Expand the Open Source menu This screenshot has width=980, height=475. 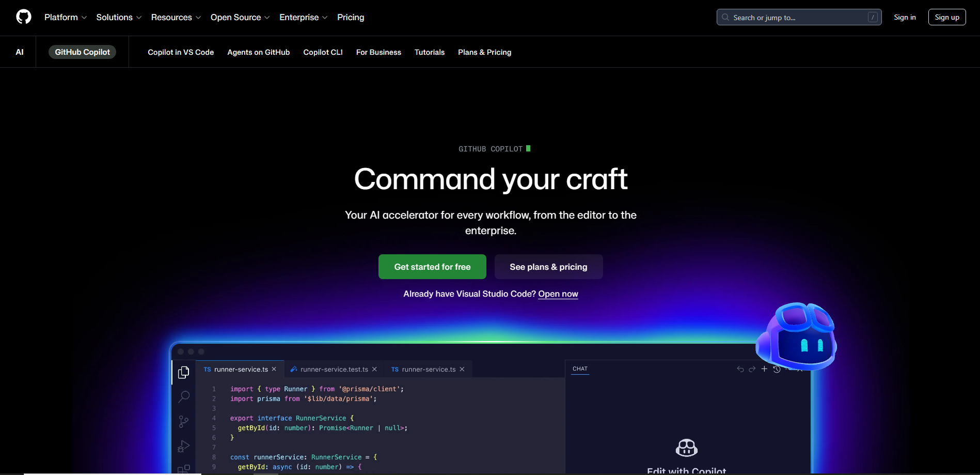(x=240, y=17)
